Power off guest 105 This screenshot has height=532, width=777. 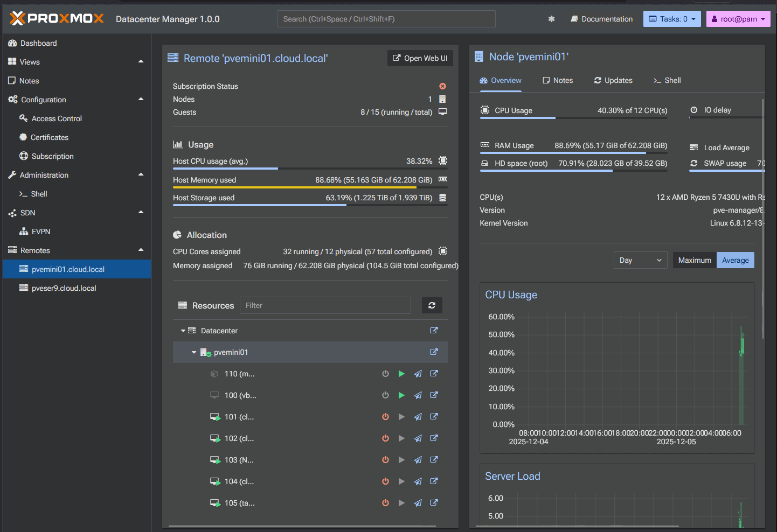pos(385,502)
